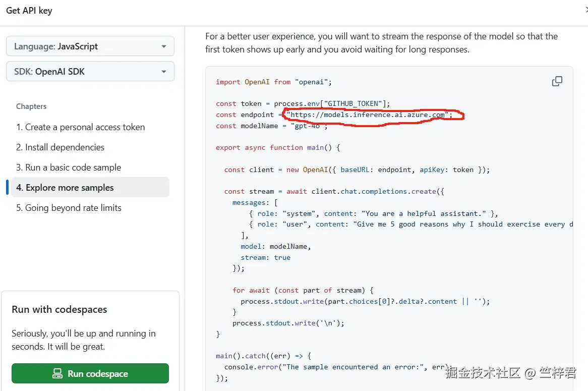Click the 'stream: true' code line
Image resolution: width=588 pixels, height=391 pixels.
pyautogui.click(x=265, y=257)
